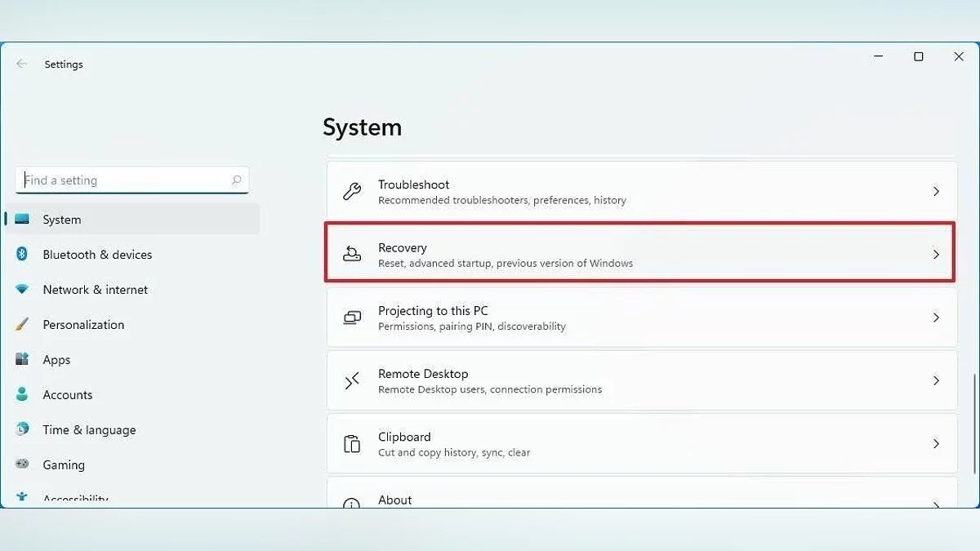This screenshot has height=551, width=980.
Task: Open Gaming settings category
Action: tap(132, 465)
